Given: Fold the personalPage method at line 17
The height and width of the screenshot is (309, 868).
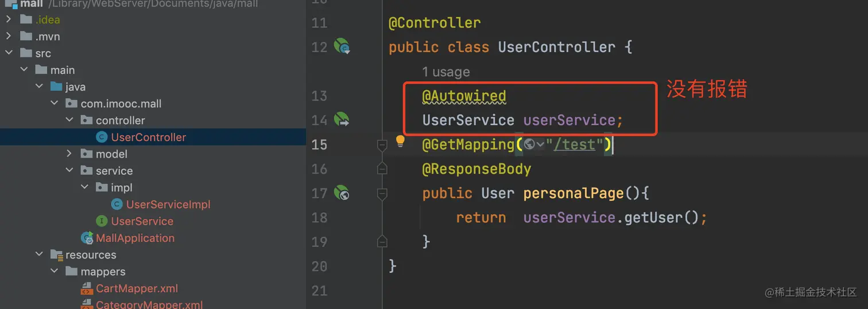Looking at the screenshot, I should pos(382,195).
